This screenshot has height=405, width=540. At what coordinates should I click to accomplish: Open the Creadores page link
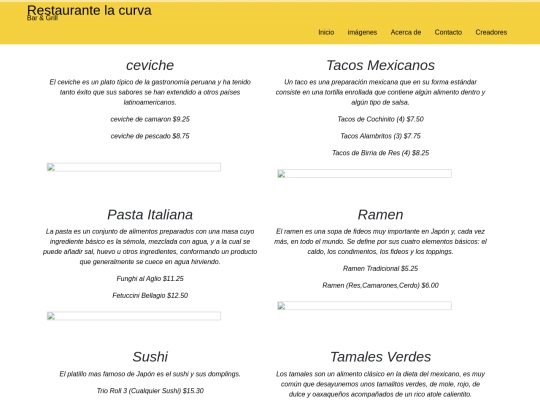pos(491,32)
